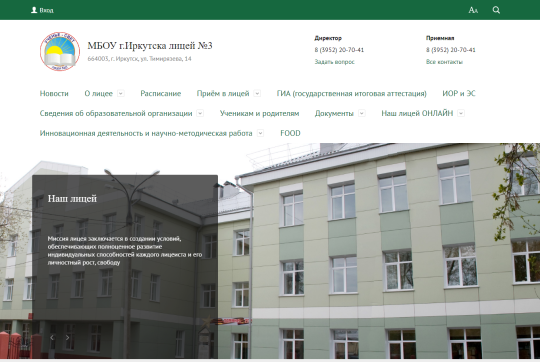Go to next slide arrow

(x=68, y=338)
